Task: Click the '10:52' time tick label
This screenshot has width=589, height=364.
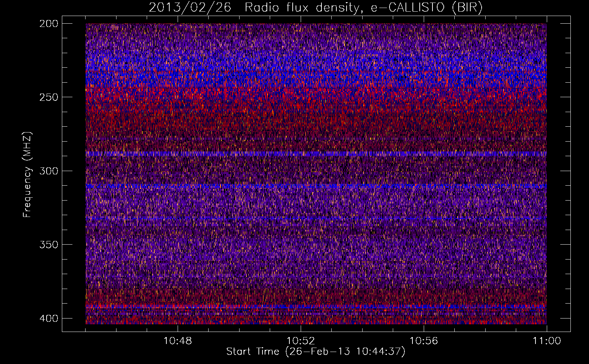Action: click(x=301, y=341)
